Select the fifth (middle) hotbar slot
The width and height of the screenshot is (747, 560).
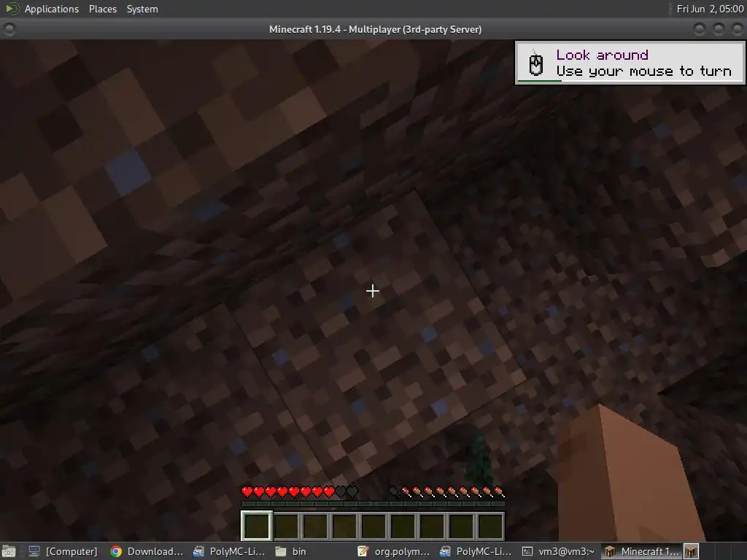point(373,526)
